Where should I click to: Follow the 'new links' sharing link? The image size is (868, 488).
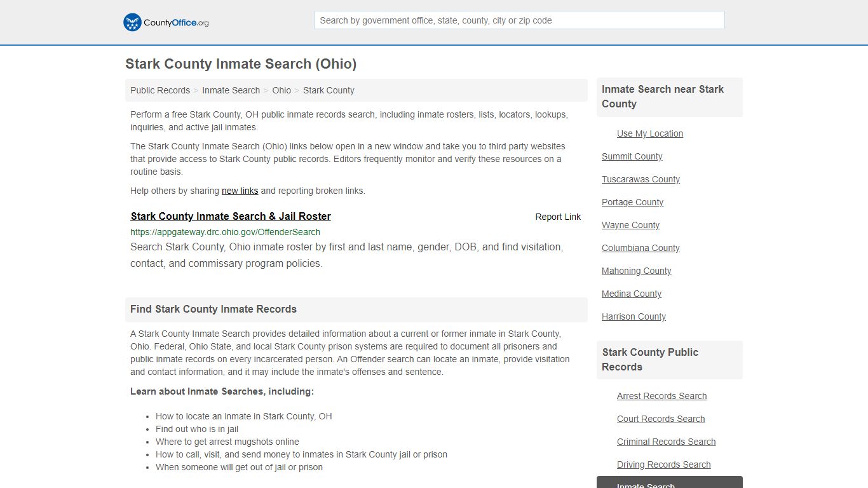pos(240,191)
